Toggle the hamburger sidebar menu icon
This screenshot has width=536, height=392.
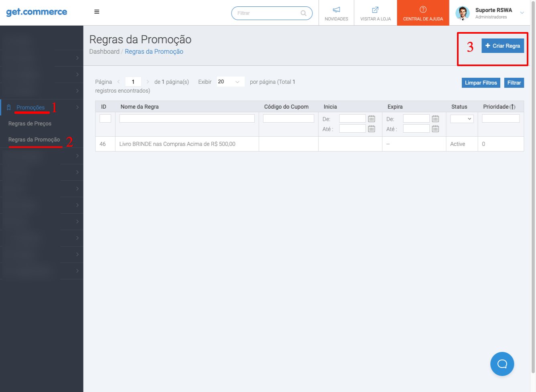coord(97,12)
